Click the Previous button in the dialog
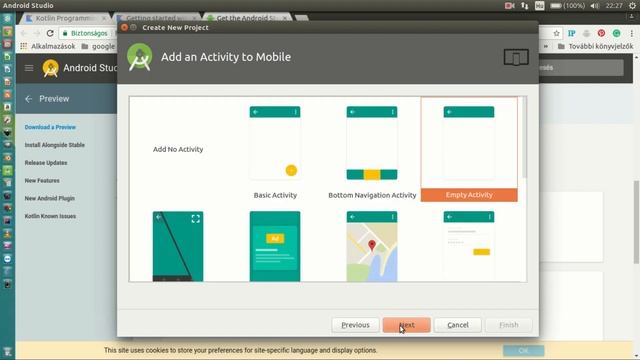This screenshot has width=640, height=360. [355, 325]
